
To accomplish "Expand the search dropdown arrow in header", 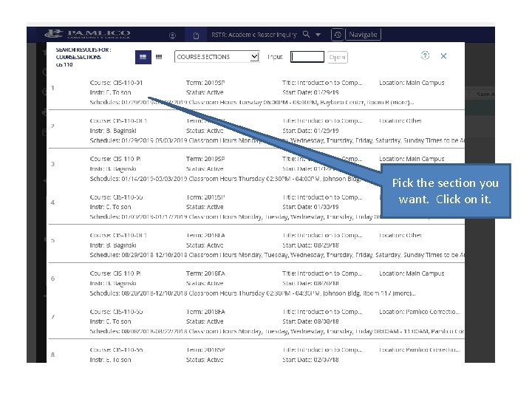I will tap(318, 35).
